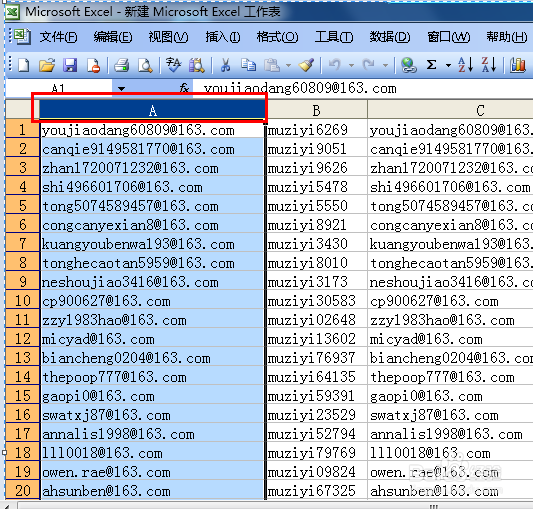
Task: Open the Chart Wizard icon
Action: [518, 65]
